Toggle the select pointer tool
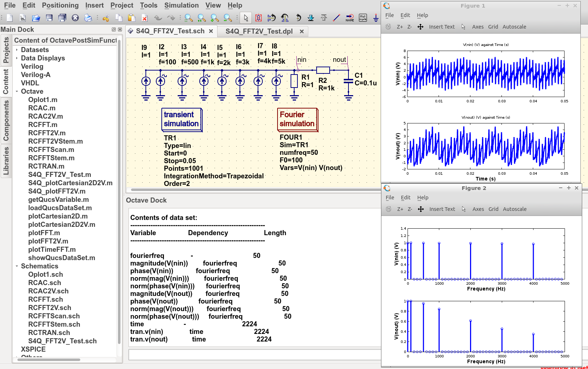588x369 pixels. coord(246,18)
